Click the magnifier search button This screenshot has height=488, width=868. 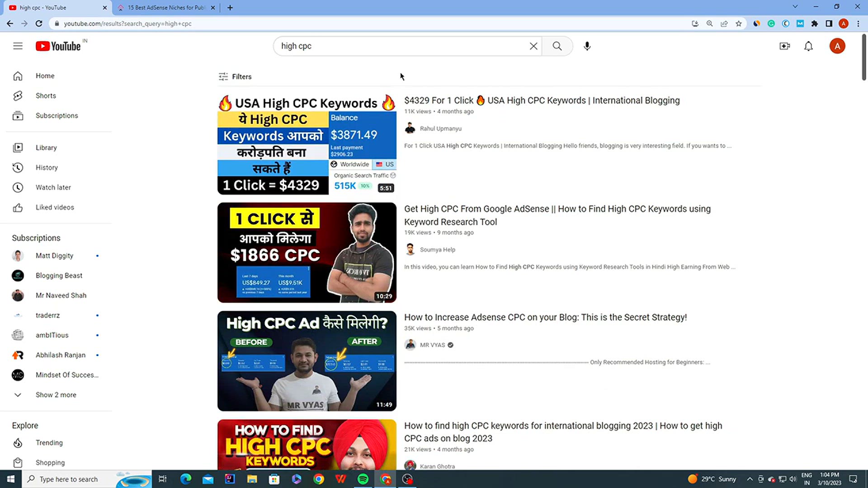557,46
